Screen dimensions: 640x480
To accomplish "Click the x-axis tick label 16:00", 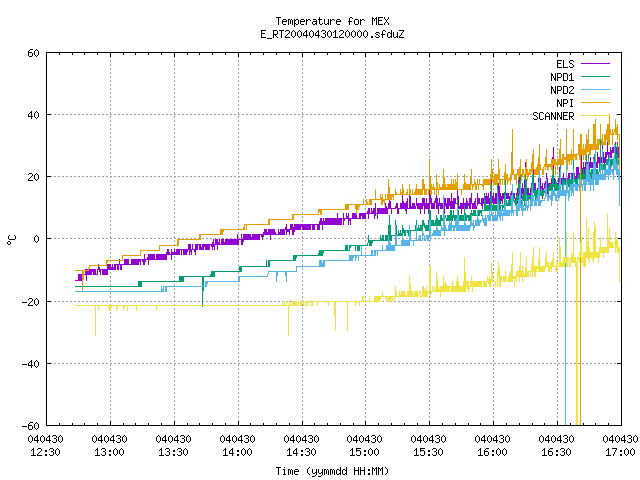I will (492, 453).
